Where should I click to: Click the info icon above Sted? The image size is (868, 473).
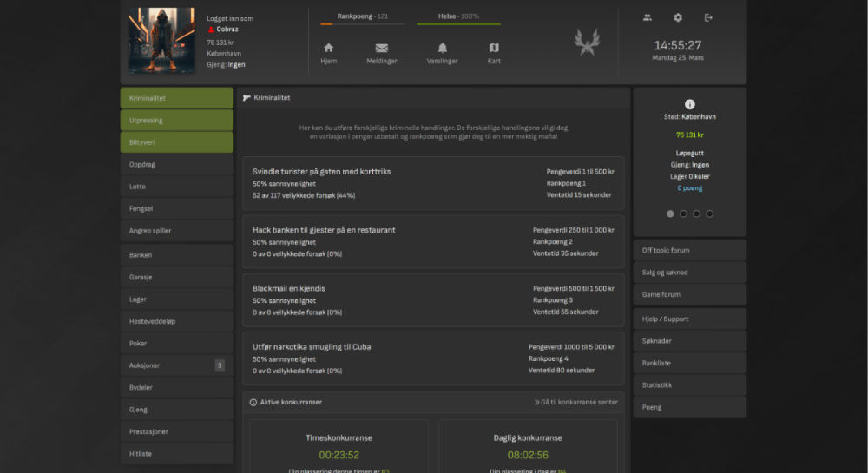pos(690,104)
